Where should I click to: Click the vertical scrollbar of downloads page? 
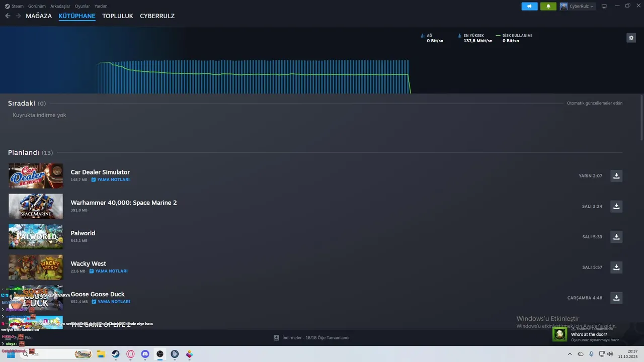pos(641,117)
